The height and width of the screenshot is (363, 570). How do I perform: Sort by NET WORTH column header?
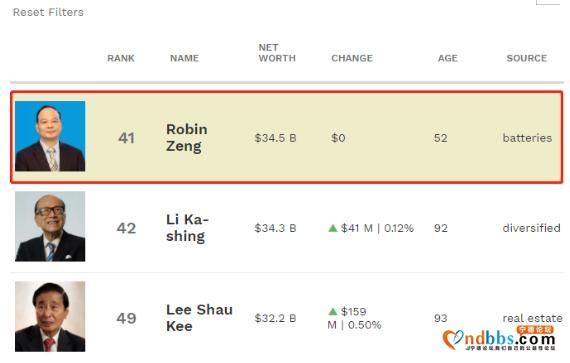(277, 53)
